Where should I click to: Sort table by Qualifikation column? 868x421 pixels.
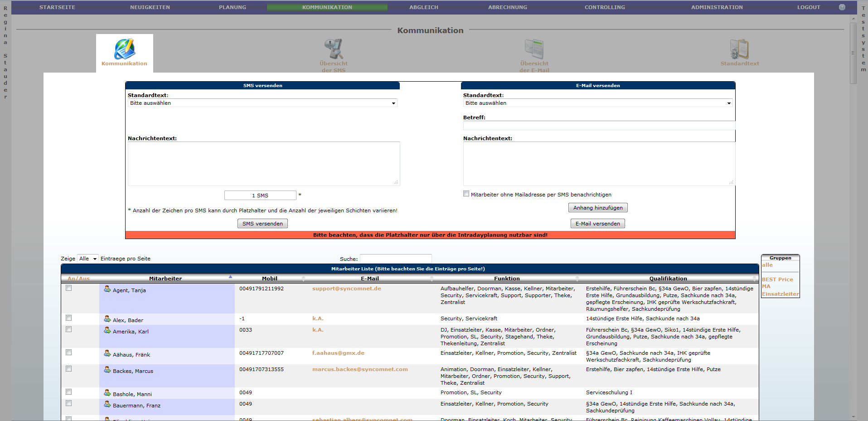point(668,279)
